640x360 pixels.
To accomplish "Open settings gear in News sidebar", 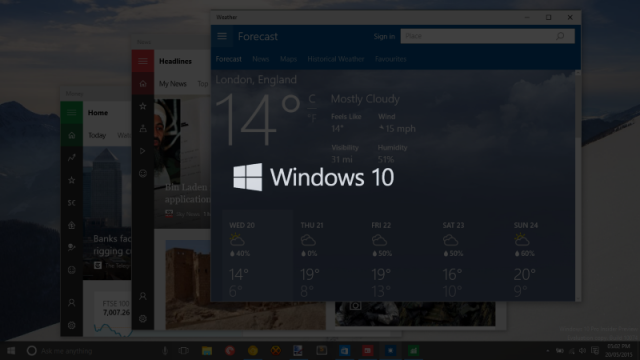I will [143, 318].
